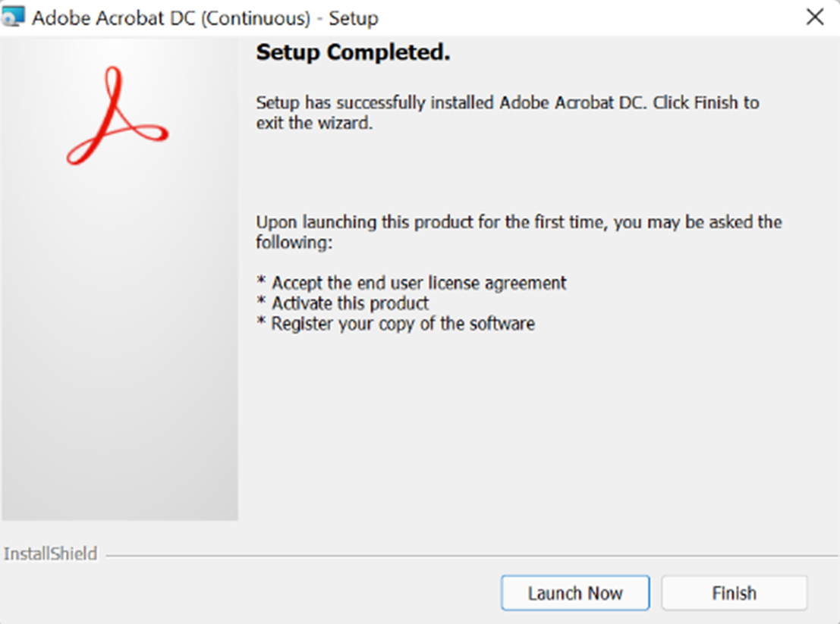Select the "Register your copy of the software" line
The height and width of the screenshot is (624, 840).
(403, 324)
